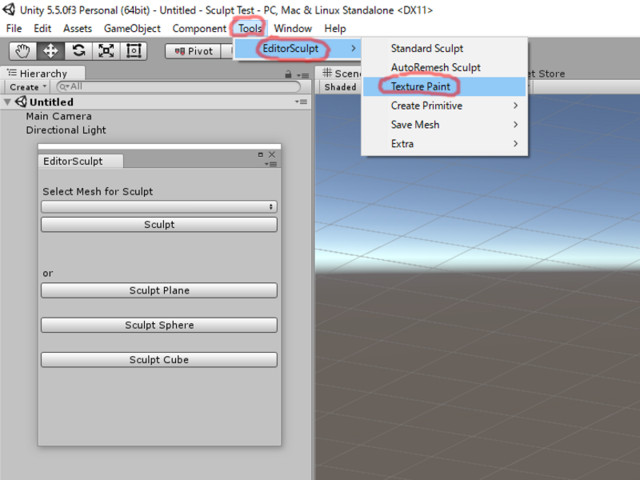Screen dimensions: 640x480
Task: Choose AutoRemesh Sculpt from submenu
Action: point(444,67)
